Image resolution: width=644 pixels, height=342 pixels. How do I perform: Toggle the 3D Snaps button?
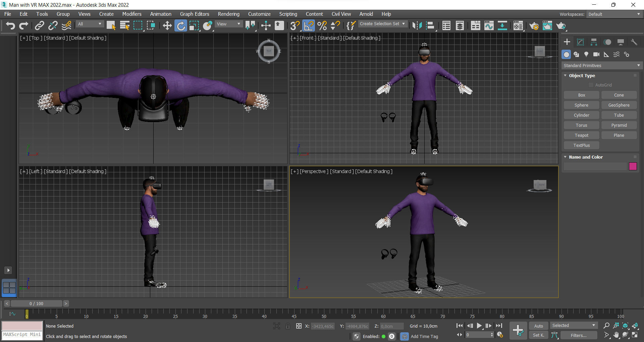(295, 26)
